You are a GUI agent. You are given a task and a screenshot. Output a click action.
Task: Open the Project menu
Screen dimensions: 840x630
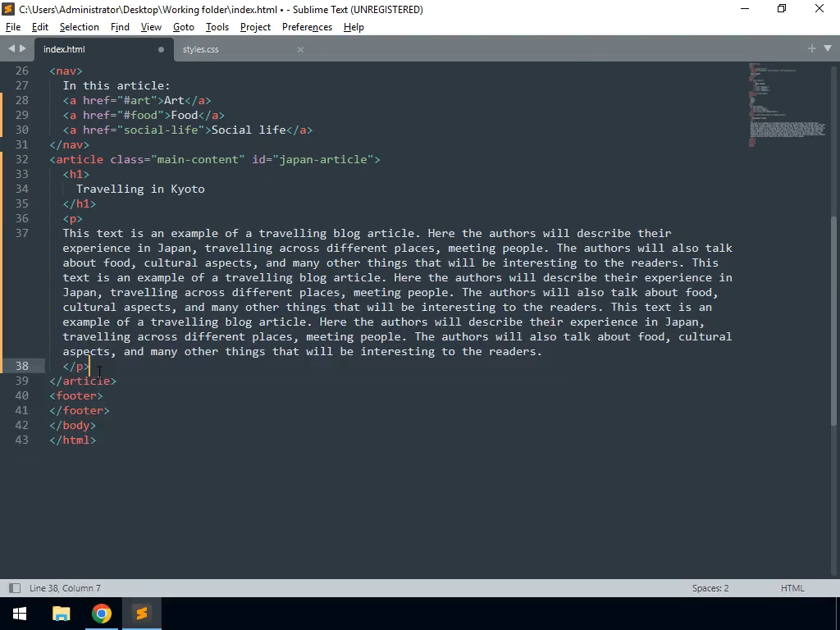[255, 27]
